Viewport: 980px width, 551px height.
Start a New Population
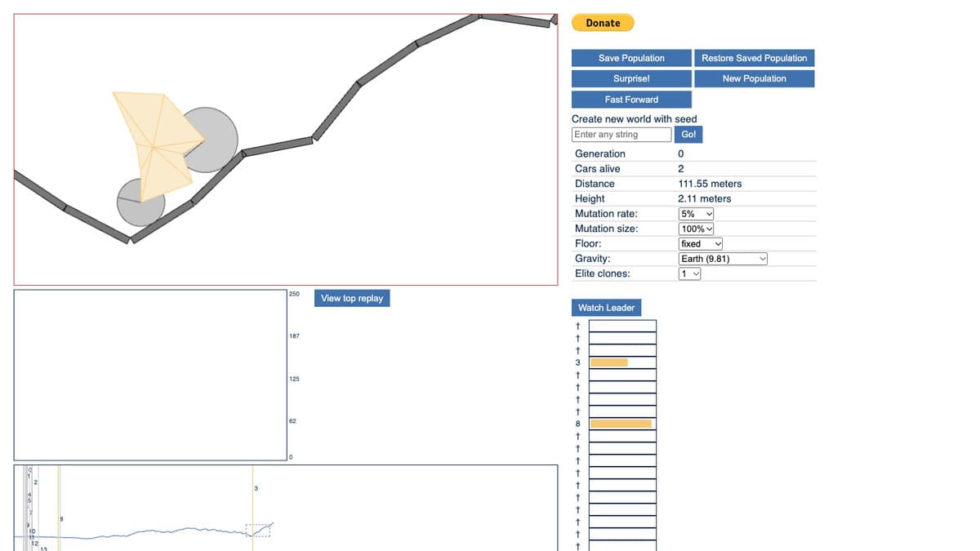[754, 78]
